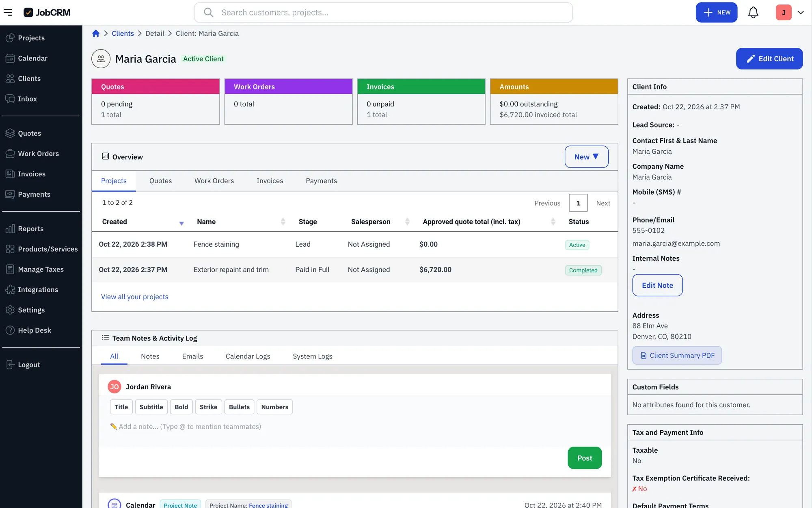The width and height of the screenshot is (812, 508).
Task: Toggle the hamburger menu icon
Action: click(8, 12)
